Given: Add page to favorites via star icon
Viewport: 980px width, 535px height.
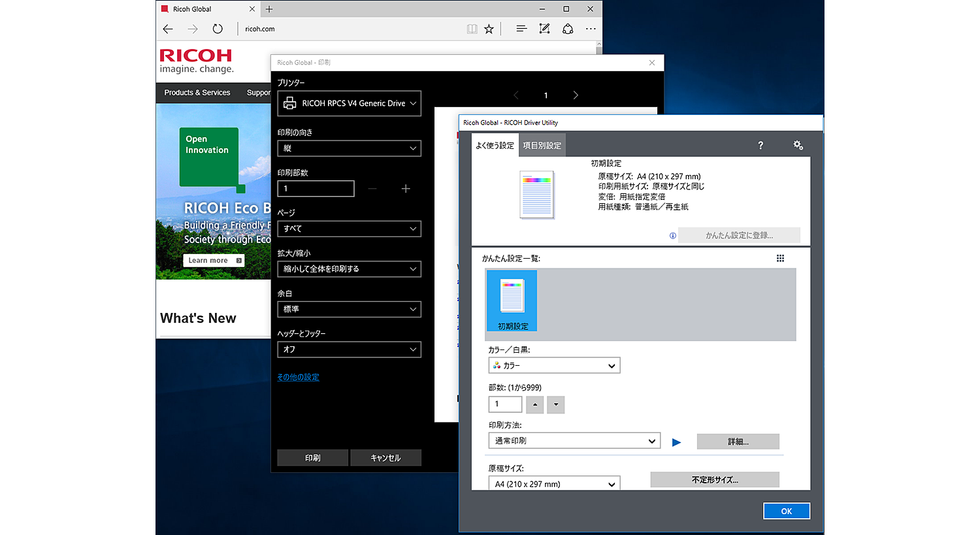Looking at the screenshot, I should [x=489, y=29].
